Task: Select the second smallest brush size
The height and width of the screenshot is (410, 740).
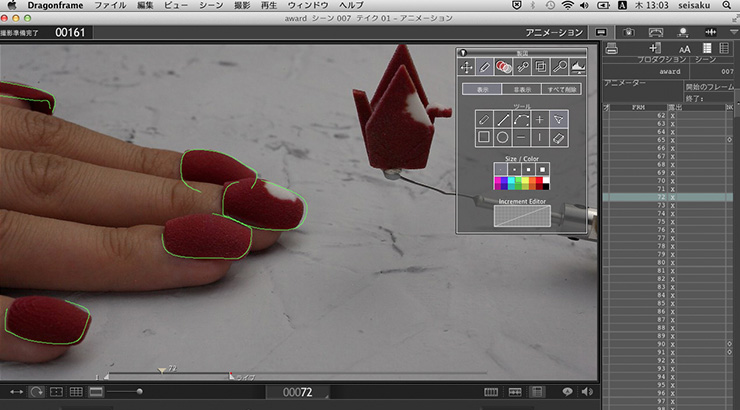Action: [x=514, y=169]
